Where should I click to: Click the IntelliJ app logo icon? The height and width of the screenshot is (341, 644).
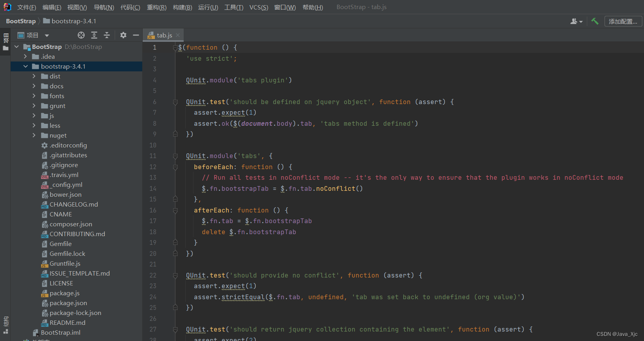7,7
